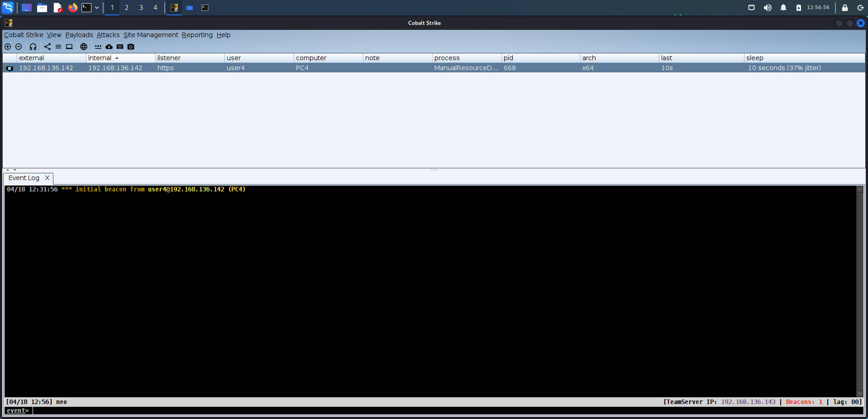Click the 'initial beacon from user4' log entry
Viewport: 868px width, 419px height.
(x=126, y=190)
